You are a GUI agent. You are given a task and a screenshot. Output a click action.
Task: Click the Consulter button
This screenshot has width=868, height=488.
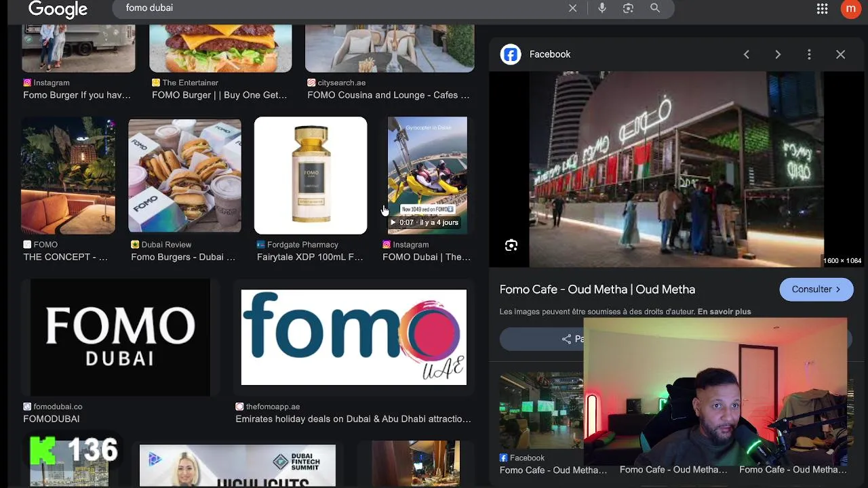click(816, 289)
